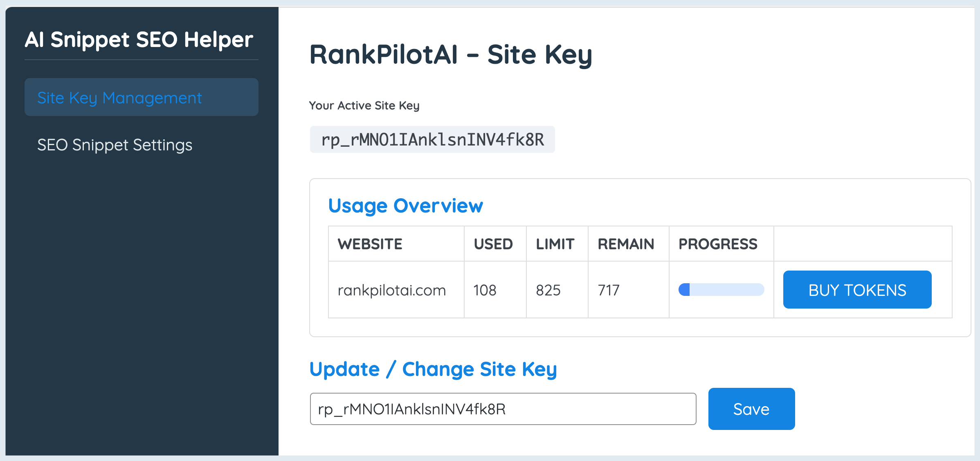Viewport: 980px width, 461px height.
Task: Click the rankpilotai.com website cell
Action: [x=391, y=290]
